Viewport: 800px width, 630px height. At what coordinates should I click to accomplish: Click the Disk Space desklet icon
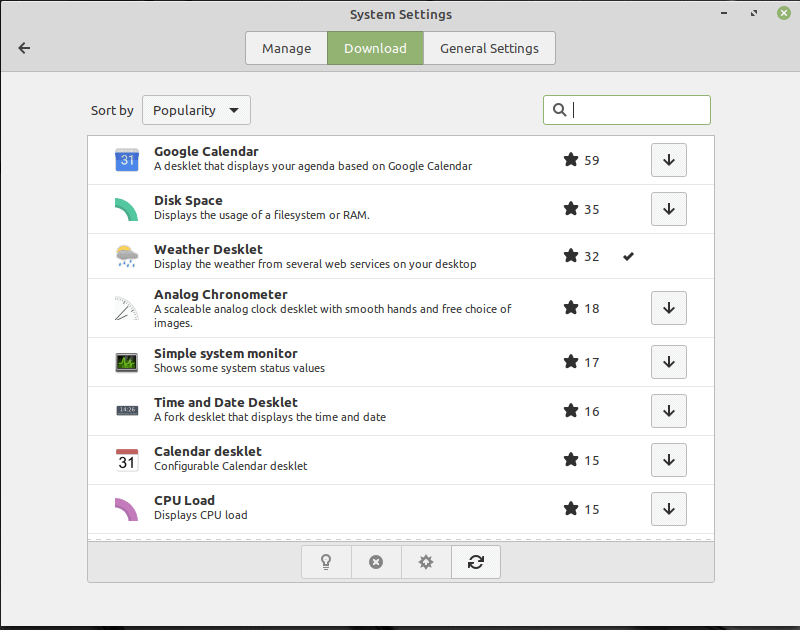126,209
